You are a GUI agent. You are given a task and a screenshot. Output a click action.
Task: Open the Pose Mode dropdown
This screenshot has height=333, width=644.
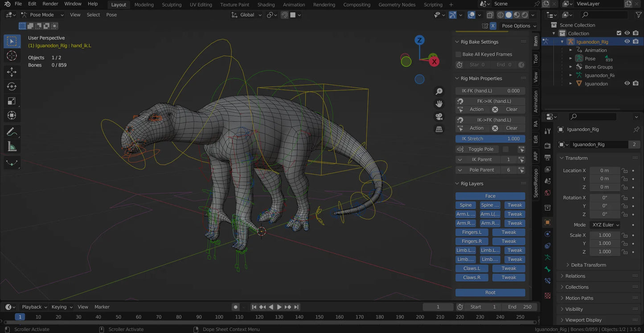tap(43, 15)
